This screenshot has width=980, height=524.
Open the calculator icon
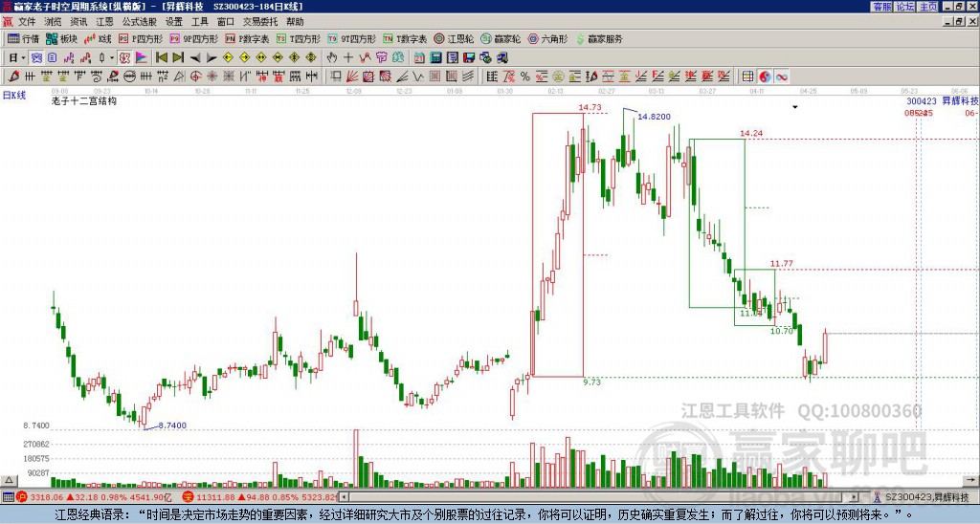click(x=435, y=58)
